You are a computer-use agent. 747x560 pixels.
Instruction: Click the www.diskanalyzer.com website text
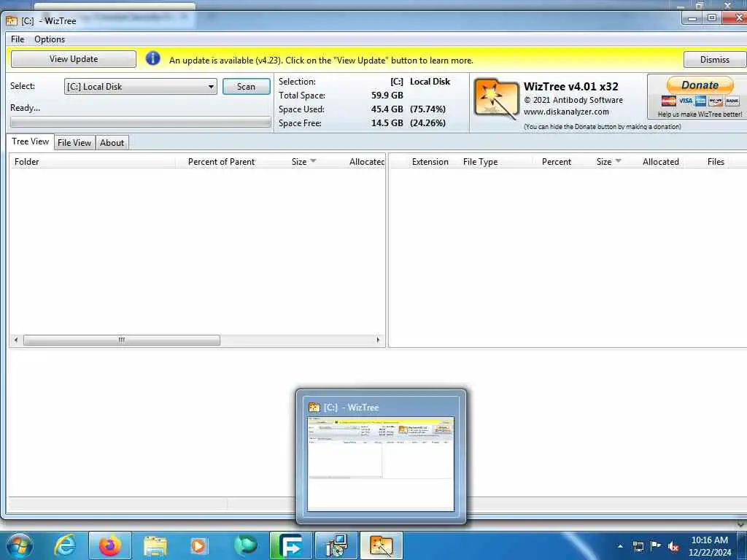(x=566, y=112)
